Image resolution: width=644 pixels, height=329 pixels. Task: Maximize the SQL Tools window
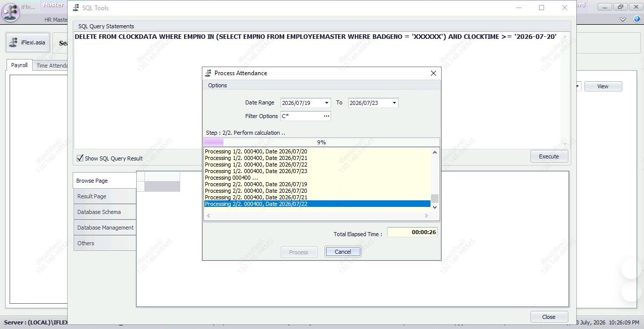point(542,8)
